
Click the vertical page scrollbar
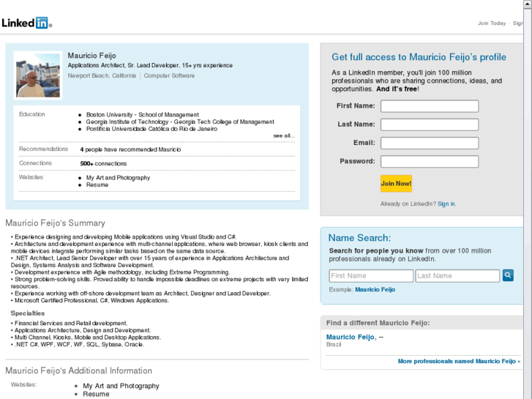(528, 199)
